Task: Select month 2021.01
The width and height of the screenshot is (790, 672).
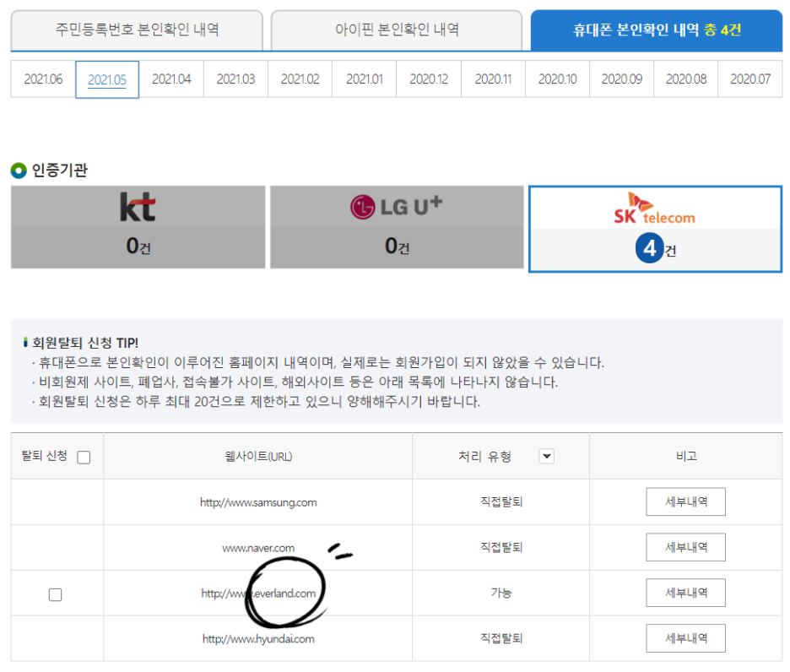Action: [x=365, y=79]
